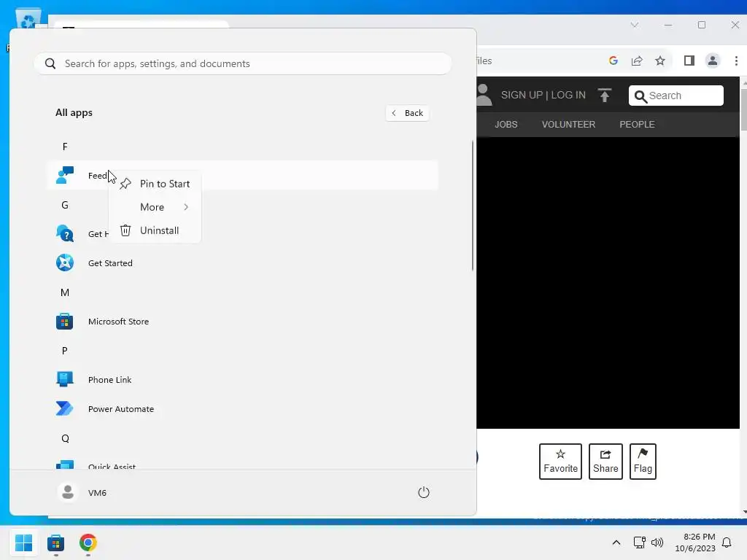
Task: Open the VM6 user account menu
Action: tap(82, 492)
